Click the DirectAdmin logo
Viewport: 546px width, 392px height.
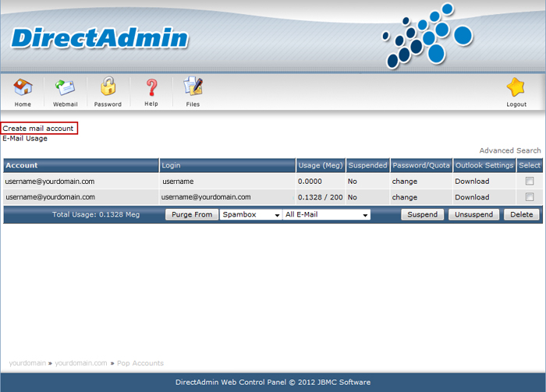tap(100, 37)
